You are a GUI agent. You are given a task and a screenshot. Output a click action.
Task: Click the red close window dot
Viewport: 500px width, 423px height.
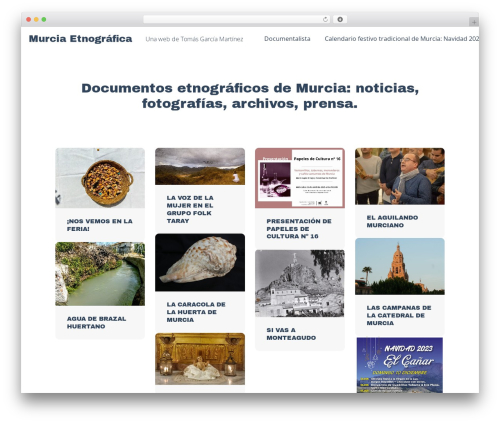pos(29,20)
